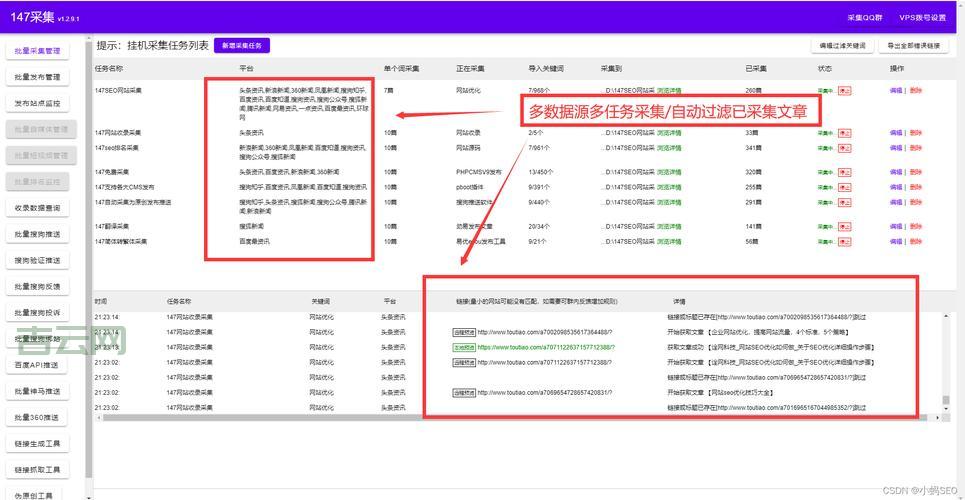Open 发布站点监控 in the sidebar
Screen dimensions: 965x500
[x=38, y=103]
